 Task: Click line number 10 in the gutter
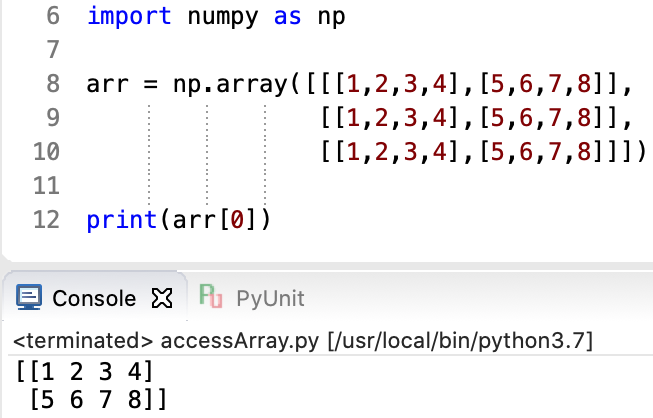pyautogui.click(x=46, y=151)
